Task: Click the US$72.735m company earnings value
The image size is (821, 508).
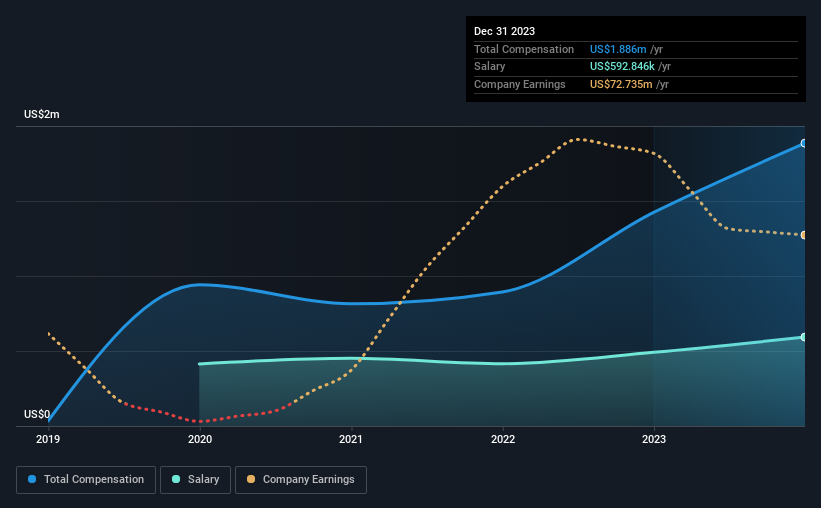Action: 621,84
